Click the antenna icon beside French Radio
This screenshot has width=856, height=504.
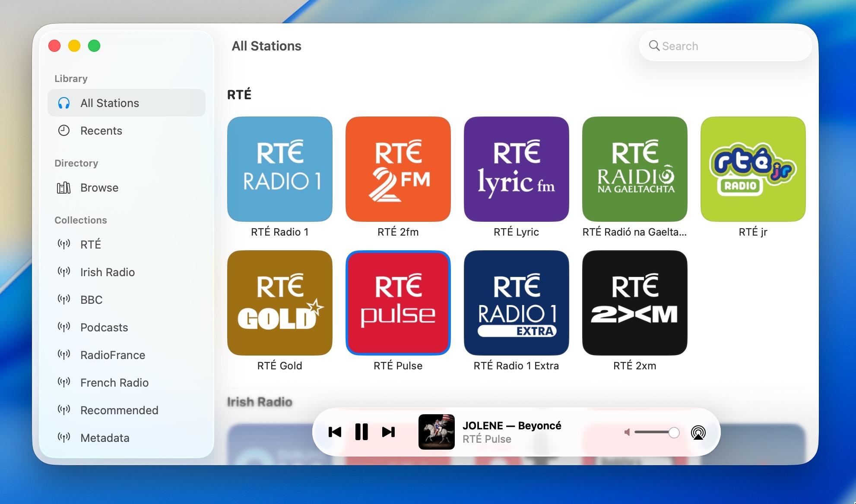click(64, 383)
